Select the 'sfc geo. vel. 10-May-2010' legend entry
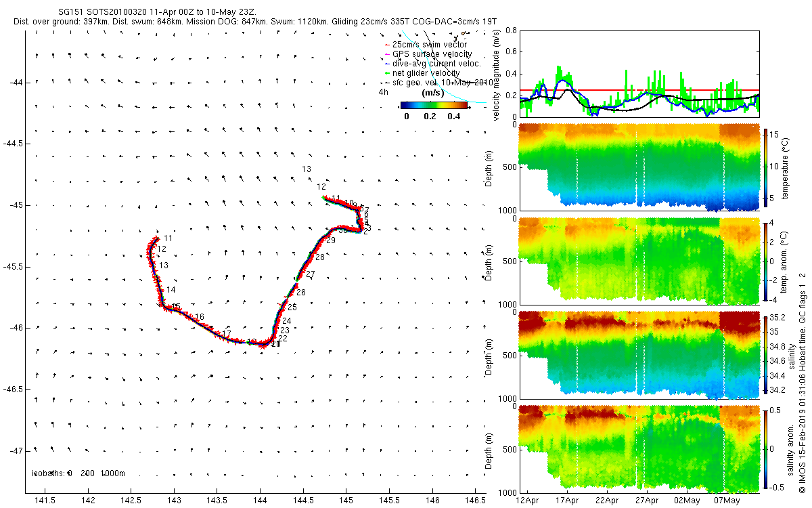The width and height of the screenshot is (812, 508). tap(438, 83)
